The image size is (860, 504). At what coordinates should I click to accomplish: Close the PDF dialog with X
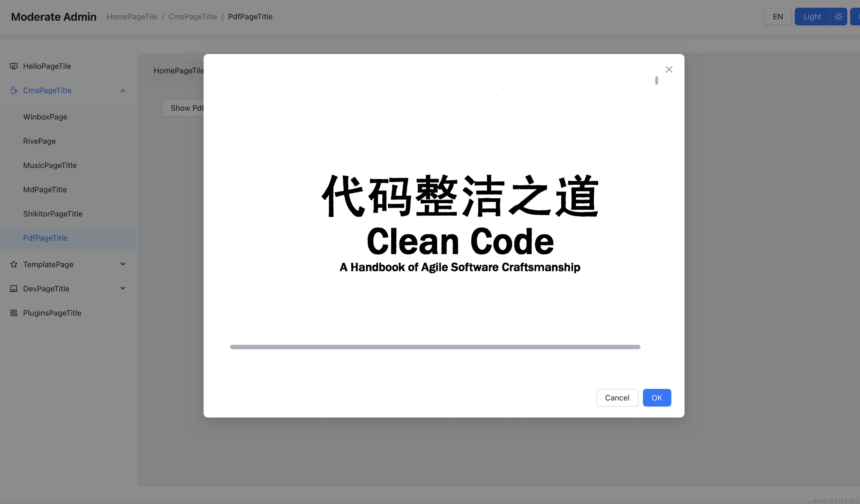click(669, 70)
